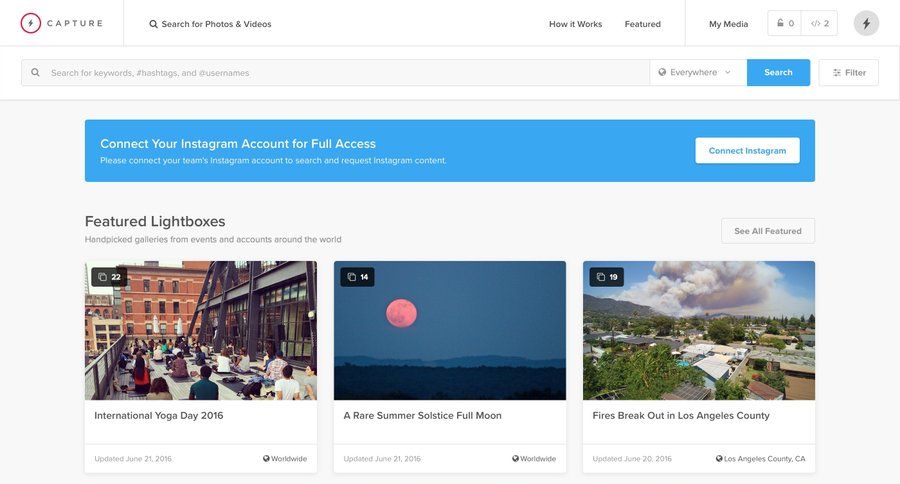Click the 19 photo count badge on Fires lightbox
900x484 pixels.
[606, 277]
